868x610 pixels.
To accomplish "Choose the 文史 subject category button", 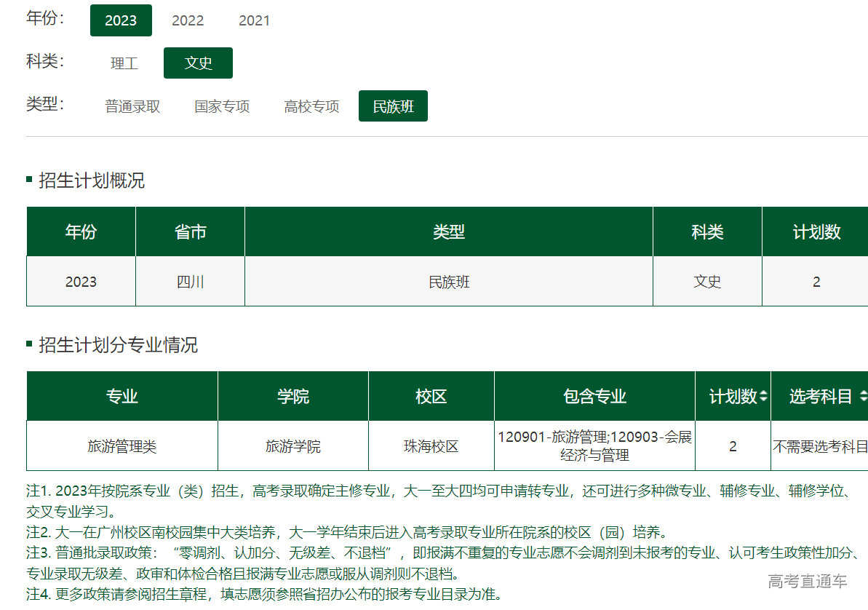I will tap(198, 63).
